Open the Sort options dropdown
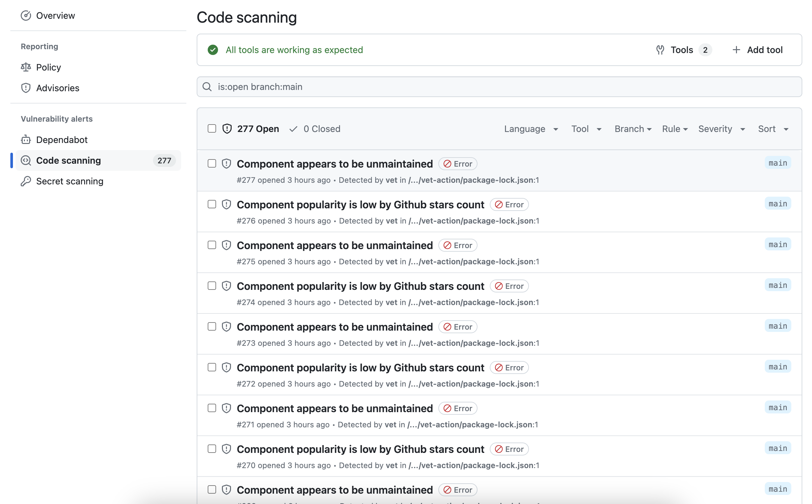The height and width of the screenshot is (504, 812). (773, 129)
